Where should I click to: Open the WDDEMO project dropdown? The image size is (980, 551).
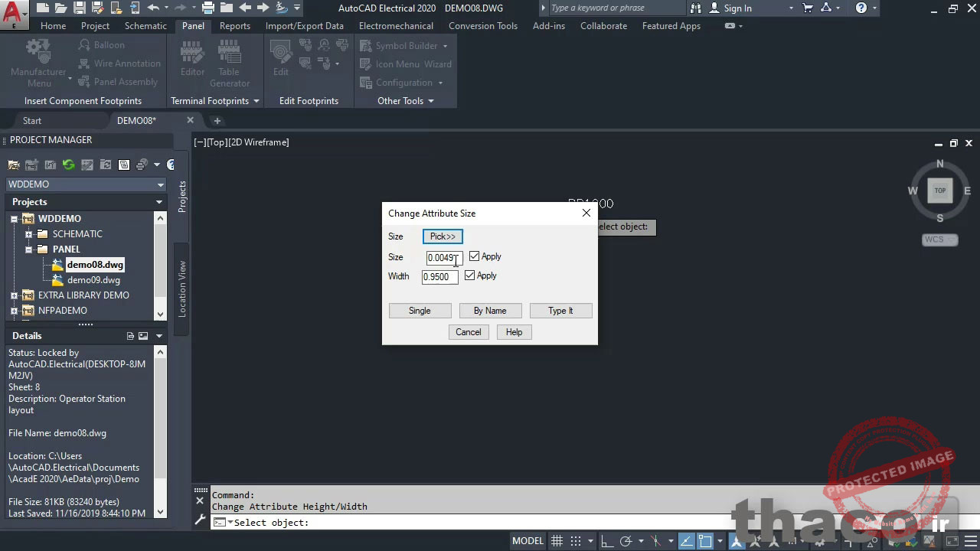[x=160, y=184]
